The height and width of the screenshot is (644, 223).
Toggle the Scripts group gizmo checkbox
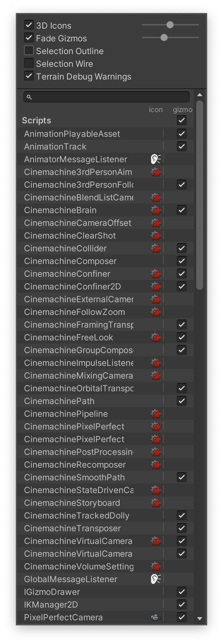(182, 121)
